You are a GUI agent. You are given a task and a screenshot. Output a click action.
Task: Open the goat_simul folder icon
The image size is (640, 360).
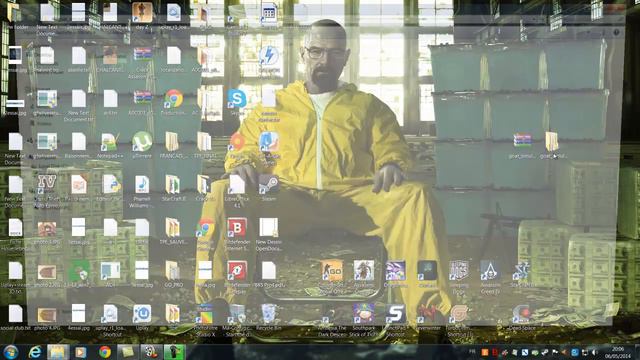(552, 141)
